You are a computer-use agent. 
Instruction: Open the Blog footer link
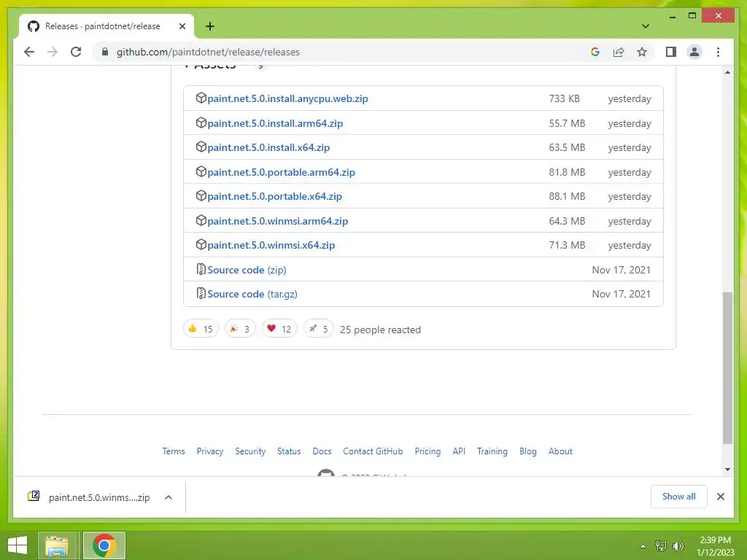(x=528, y=451)
